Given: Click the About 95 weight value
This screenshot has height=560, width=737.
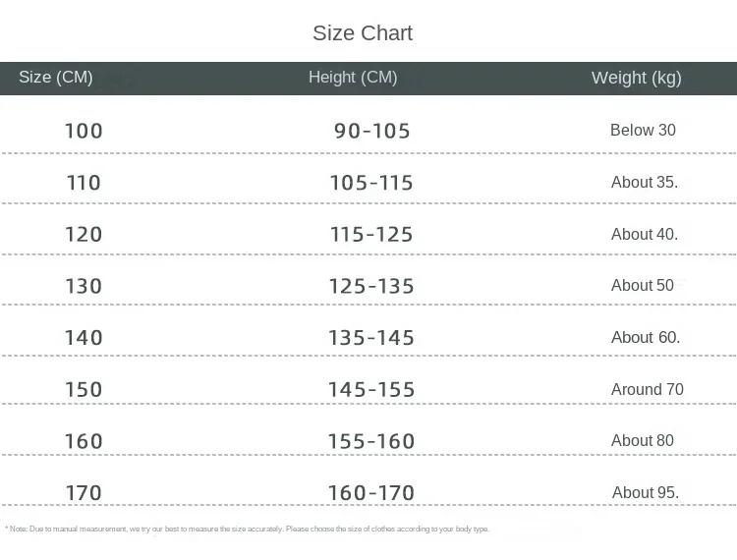Looking at the screenshot, I should coord(646,492).
